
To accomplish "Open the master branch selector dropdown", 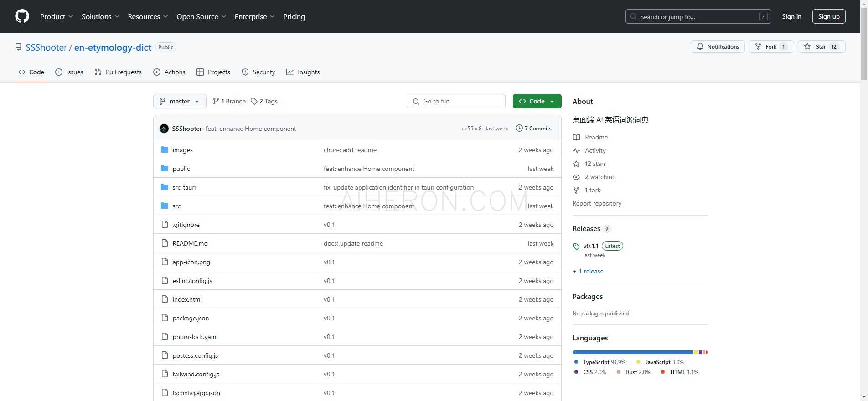I will point(180,101).
